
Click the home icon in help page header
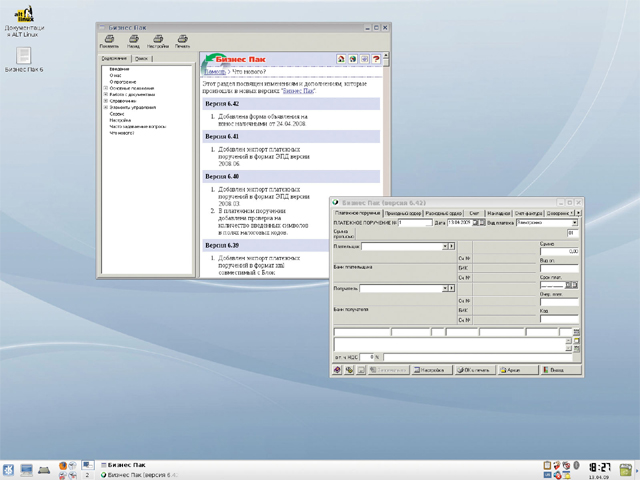tap(341, 59)
